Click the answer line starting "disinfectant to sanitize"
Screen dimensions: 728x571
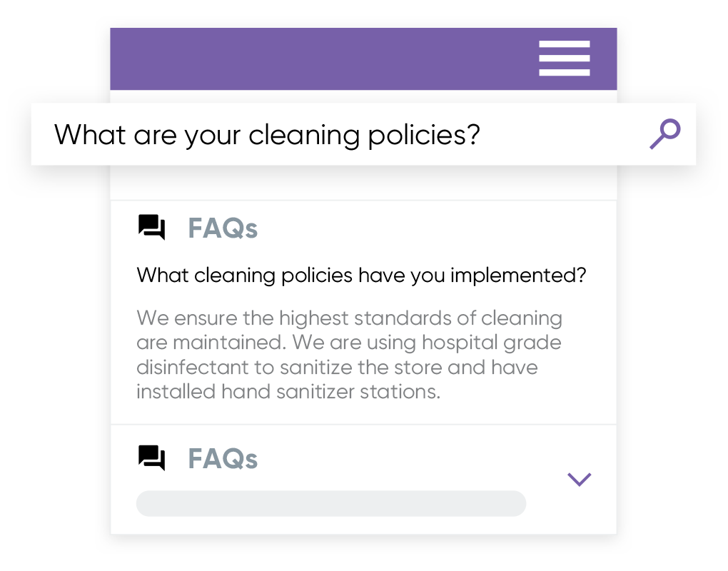point(337,368)
